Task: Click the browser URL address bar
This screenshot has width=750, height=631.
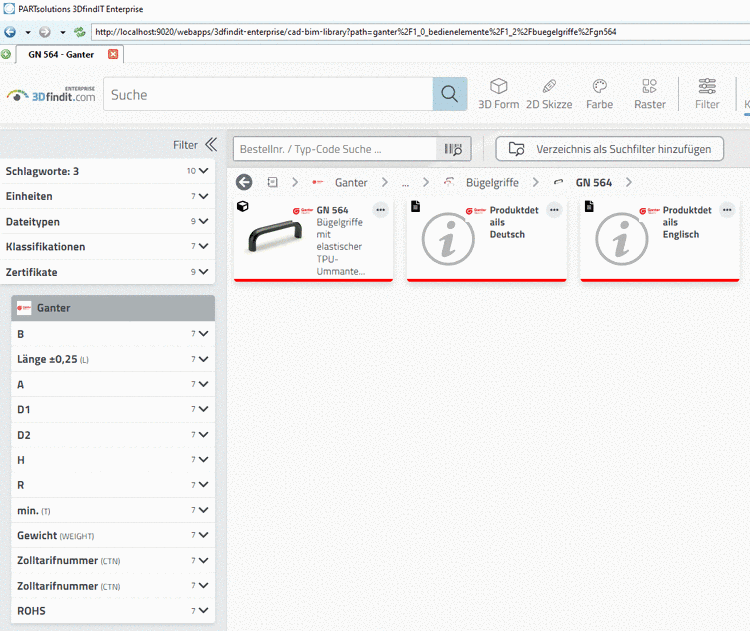Action: coord(420,32)
